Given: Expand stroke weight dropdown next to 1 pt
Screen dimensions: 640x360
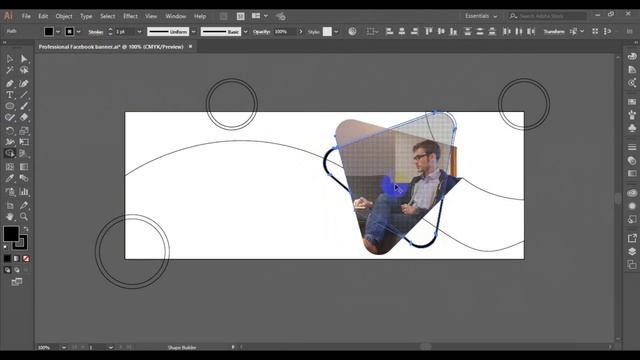Looking at the screenshot, I should pos(139,32).
